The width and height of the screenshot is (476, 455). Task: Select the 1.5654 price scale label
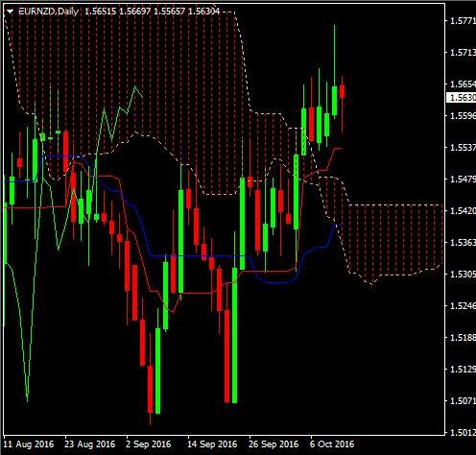tap(463, 84)
